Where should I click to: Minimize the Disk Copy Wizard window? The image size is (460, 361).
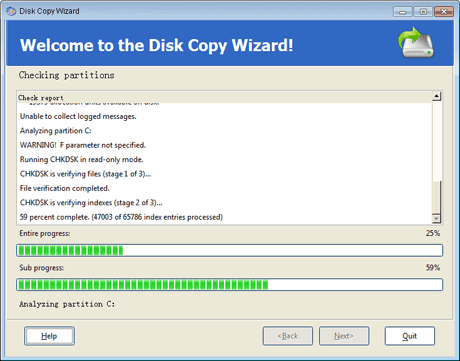tap(403, 12)
